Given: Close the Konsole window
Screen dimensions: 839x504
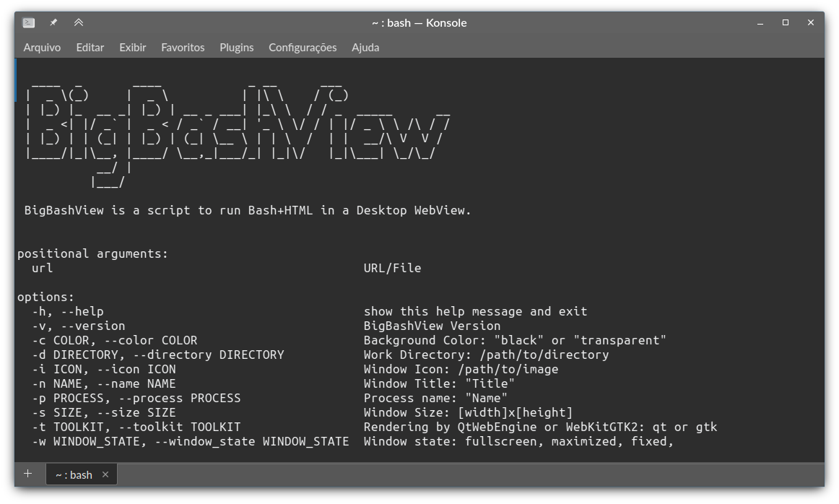Looking at the screenshot, I should coord(811,22).
